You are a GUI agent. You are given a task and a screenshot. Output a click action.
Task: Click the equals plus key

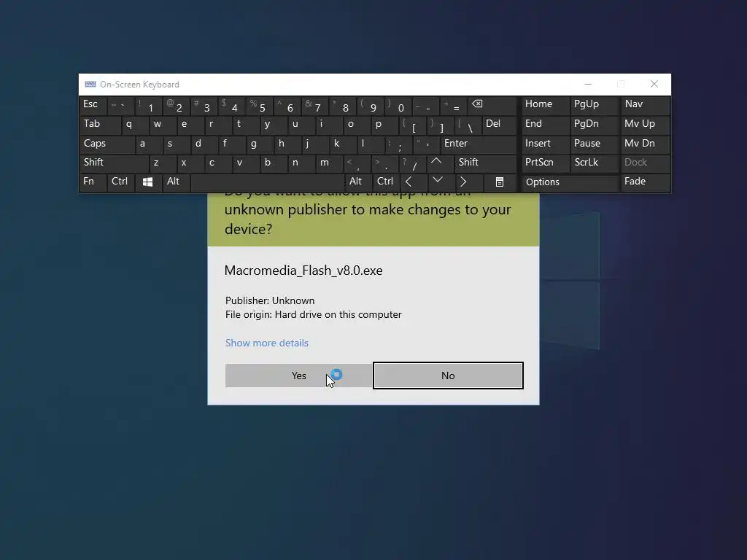454,106
